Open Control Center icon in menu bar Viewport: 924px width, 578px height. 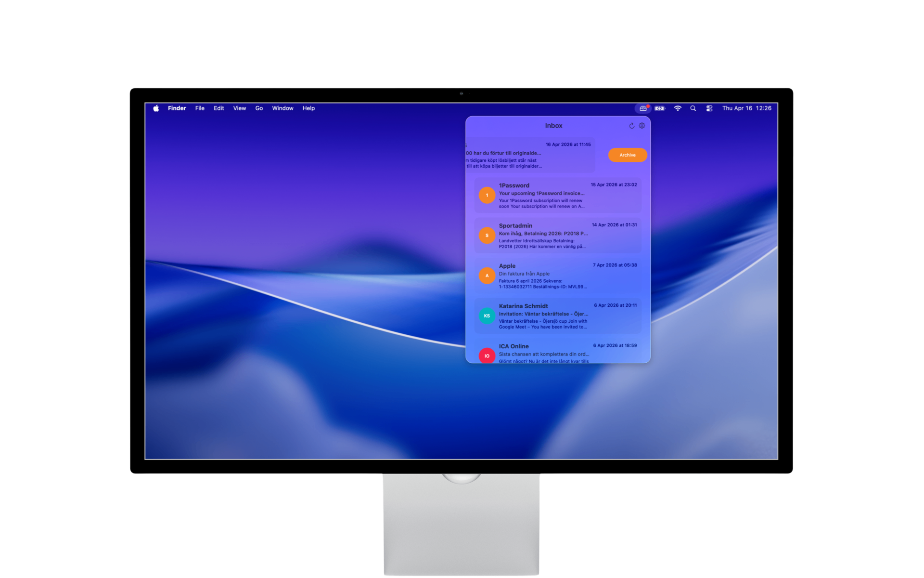(709, 108)
